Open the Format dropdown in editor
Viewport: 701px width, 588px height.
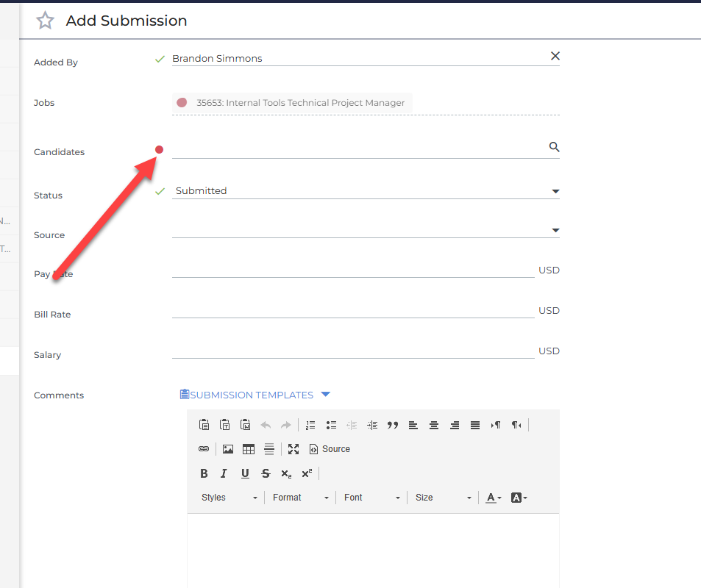click(301, 498)
